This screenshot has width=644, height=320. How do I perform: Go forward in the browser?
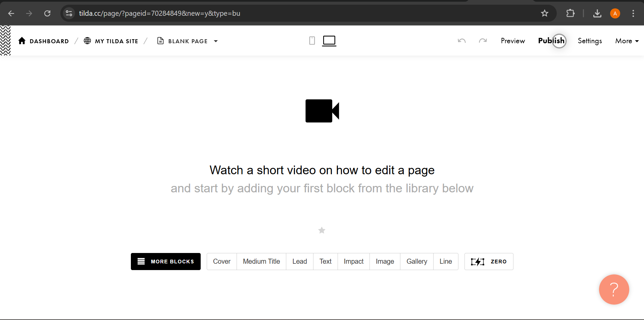pos(29,13)
